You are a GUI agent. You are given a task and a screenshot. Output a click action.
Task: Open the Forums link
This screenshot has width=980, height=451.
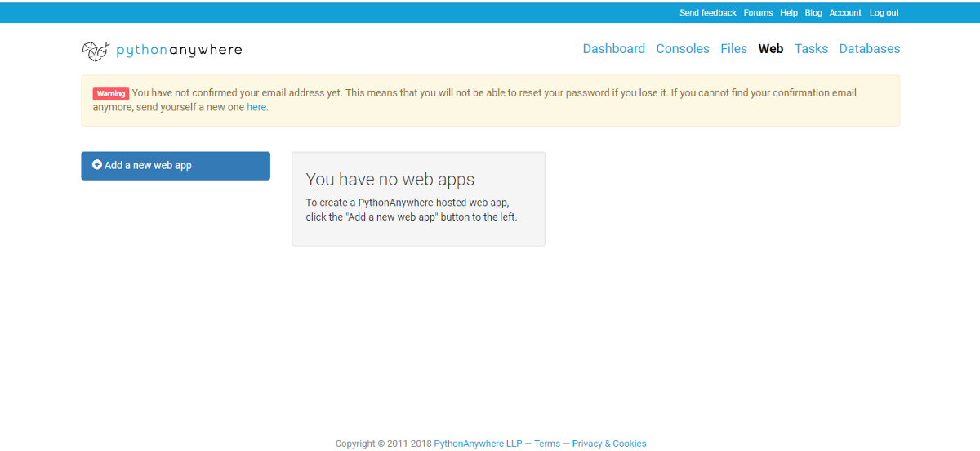pos(758,13)
